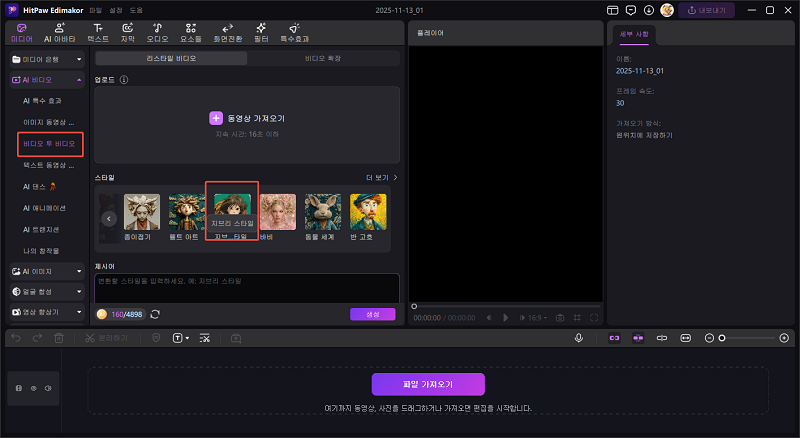Toggle the third clip-link icon on timeline
The width and height of the screenshot is (800, 438).
(662, 338)
